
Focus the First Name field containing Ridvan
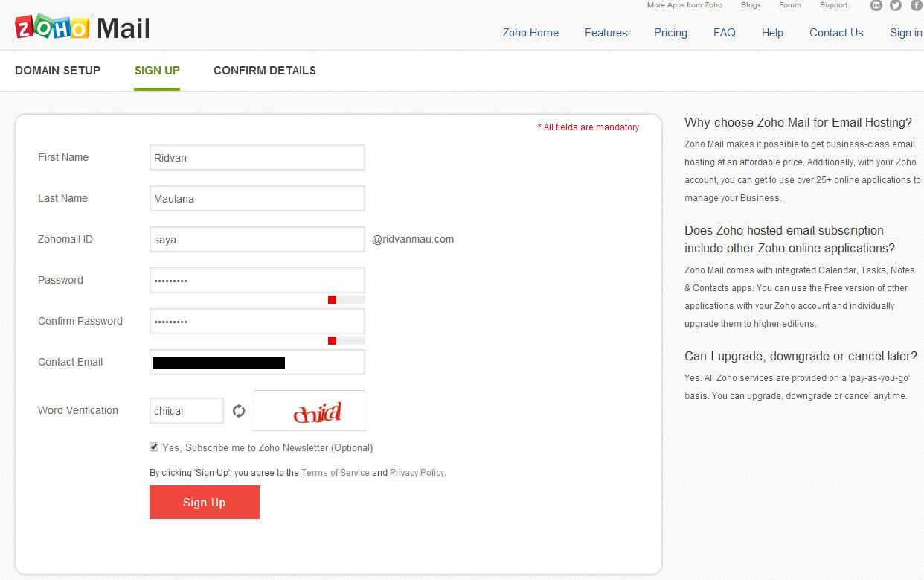[x=257, y=158]
